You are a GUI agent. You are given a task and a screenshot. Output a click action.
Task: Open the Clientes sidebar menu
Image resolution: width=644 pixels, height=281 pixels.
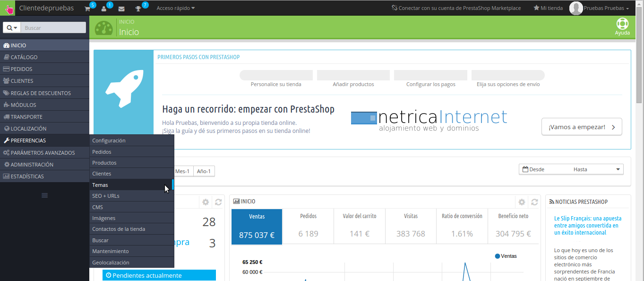44,81
